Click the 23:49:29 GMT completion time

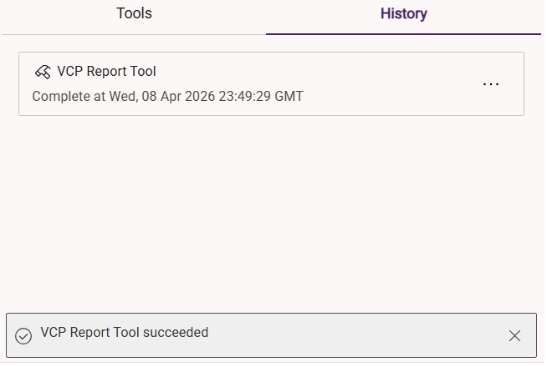(261, 96)
